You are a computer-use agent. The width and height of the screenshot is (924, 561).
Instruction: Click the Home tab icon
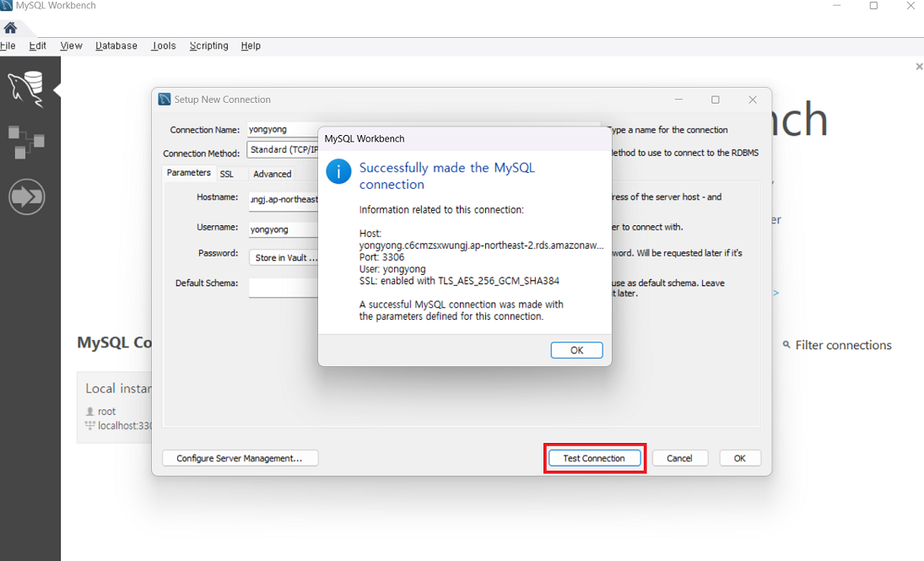(x=10, y=28)
